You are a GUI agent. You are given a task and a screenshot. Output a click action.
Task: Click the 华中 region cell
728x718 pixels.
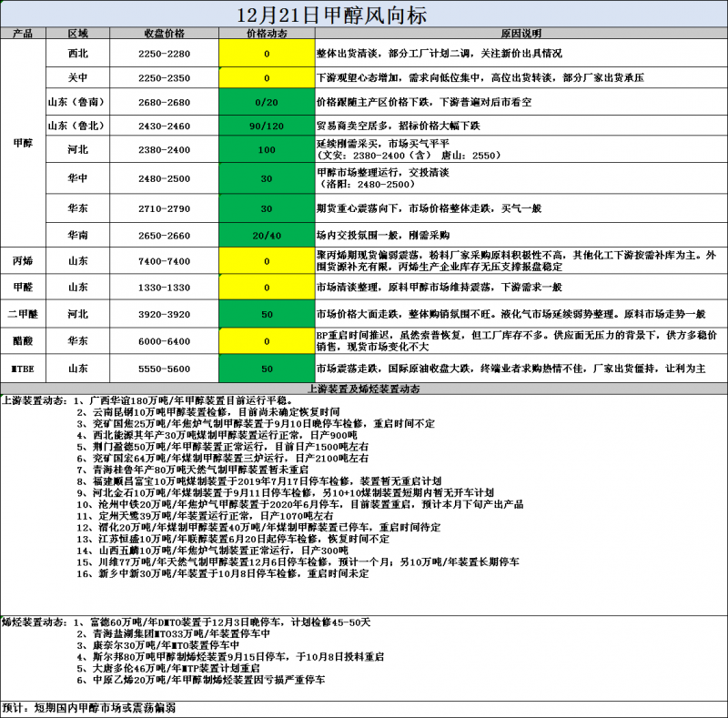(77, 177)
